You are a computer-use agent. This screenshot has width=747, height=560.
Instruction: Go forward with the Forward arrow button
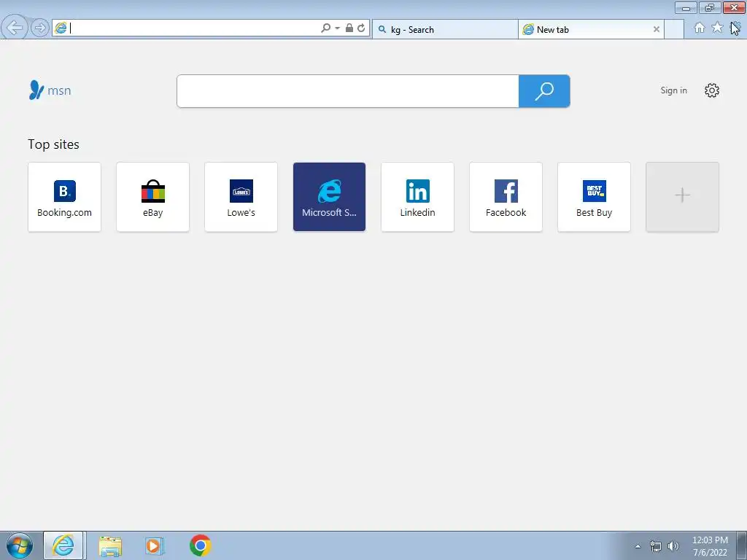tap(40, 28)
